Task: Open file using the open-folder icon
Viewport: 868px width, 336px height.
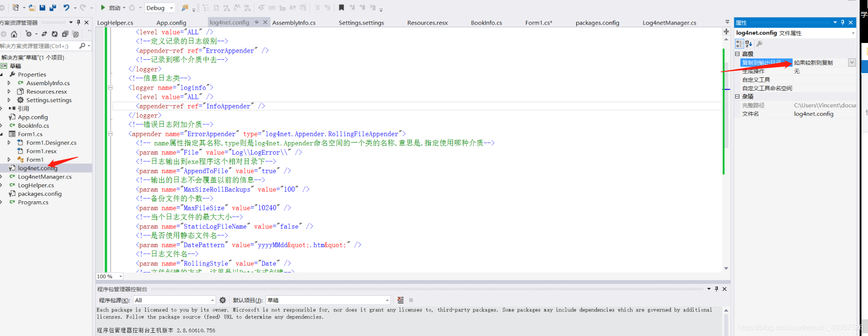Action: [x=31, y=8]
